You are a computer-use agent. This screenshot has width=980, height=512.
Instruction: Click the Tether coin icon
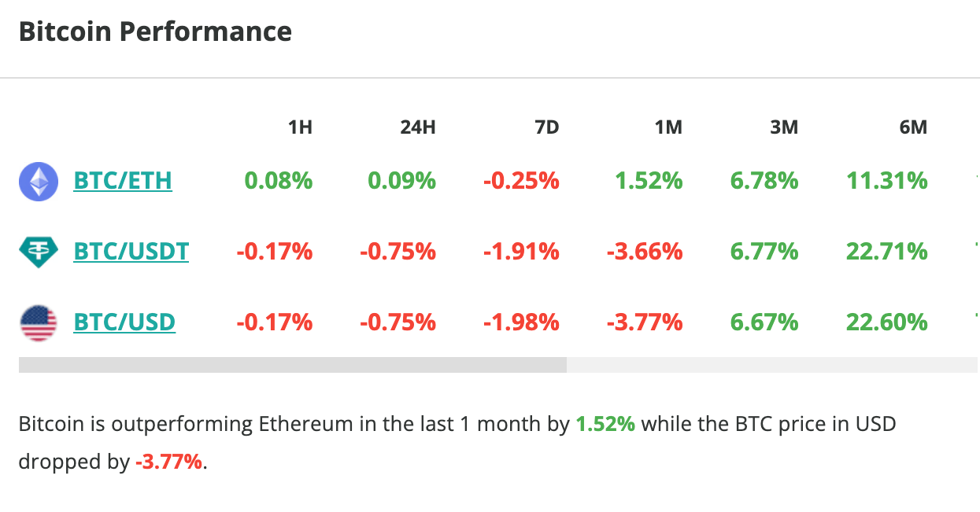click(x=38, y=252)
